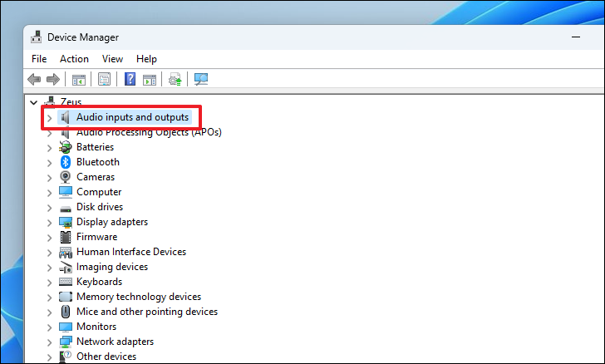
Task: Select the Network adapters label
Action: click(115, 342)
